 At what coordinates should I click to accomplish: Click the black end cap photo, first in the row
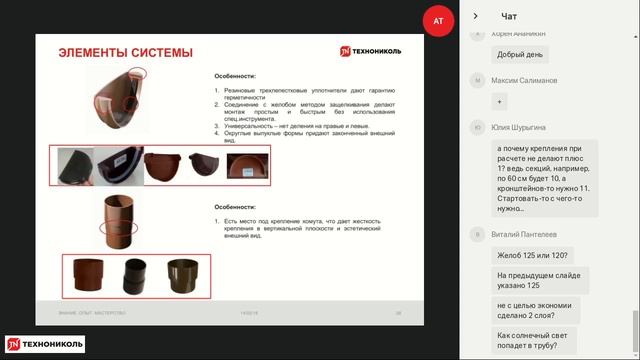pos(76,167)
